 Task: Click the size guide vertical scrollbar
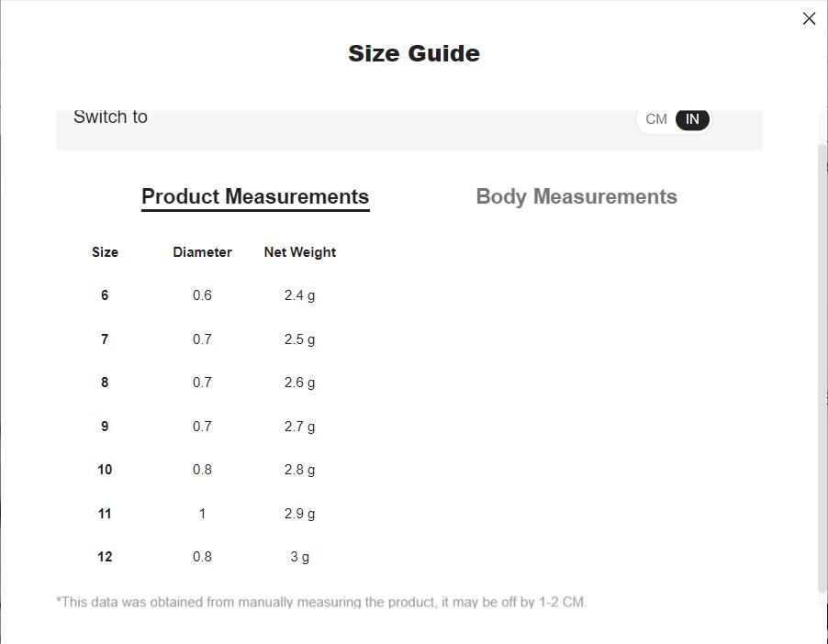(x=822, y=367)
